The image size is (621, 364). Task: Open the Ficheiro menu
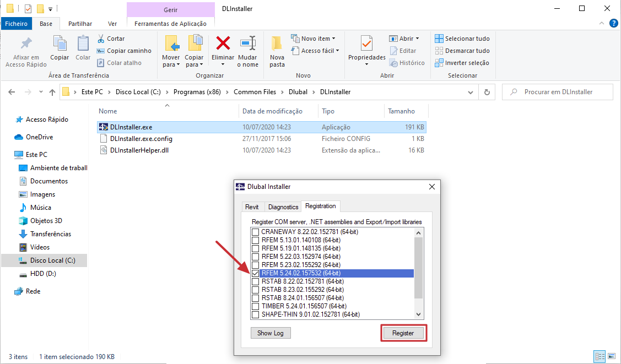point(16,24)
